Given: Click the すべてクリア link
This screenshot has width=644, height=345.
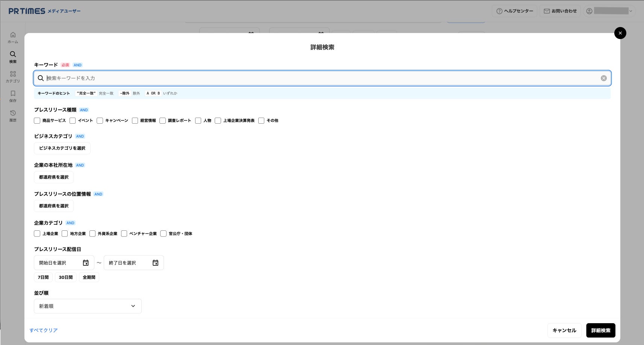Looking at the screenshot, I should click(44, 330).
